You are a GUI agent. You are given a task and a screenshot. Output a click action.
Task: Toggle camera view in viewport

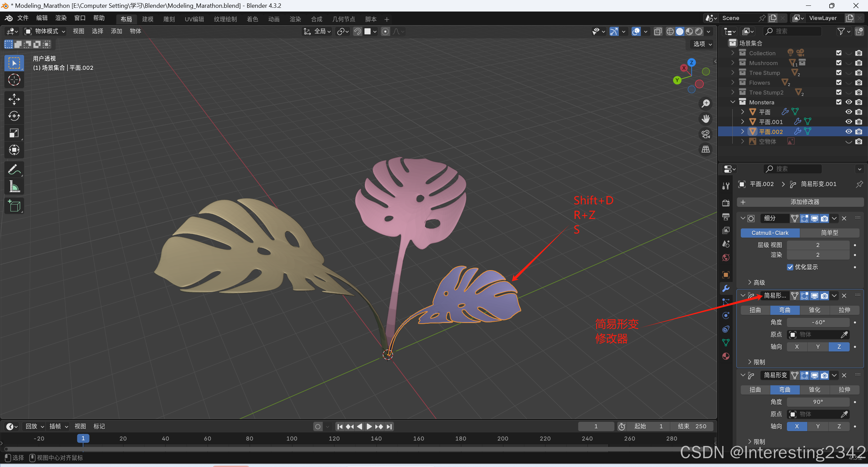[x=706, y=134]
